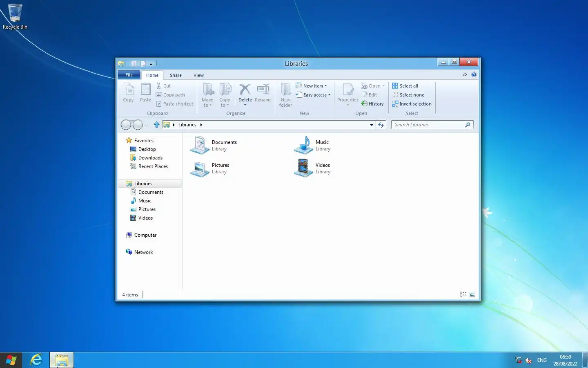Collapse the ribbon with the arrow button
This screenshot has width=588, height=368.
pyautogui.click(x=465, y=75)
